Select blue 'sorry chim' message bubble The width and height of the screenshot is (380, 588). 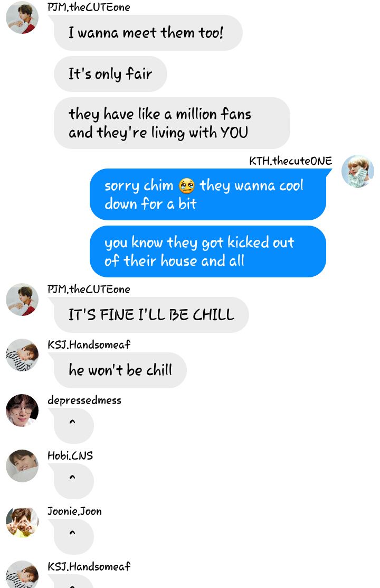point(208,194)
